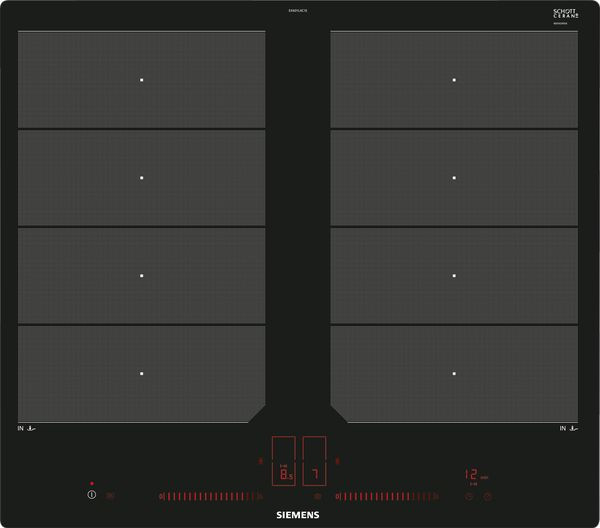The height and width of the screenshot is (528, 600).
Task: Tap the timer clock symbol
Action: click(468, 496)
